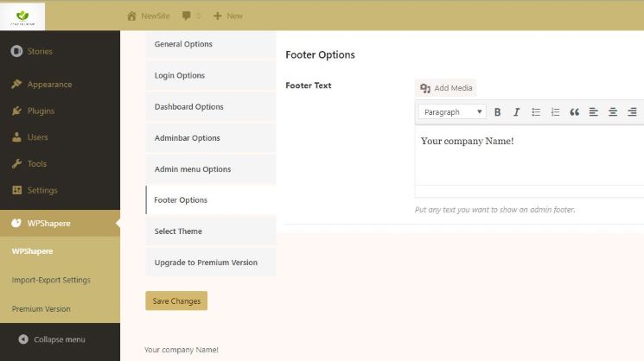
Task: Select the highlighted WPShapere menu item
Action: point(60,223)
